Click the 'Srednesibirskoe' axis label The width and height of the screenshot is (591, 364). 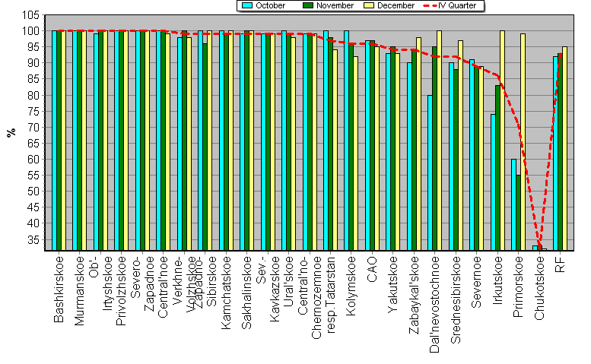pyautogui.click(x=456, y=299)
